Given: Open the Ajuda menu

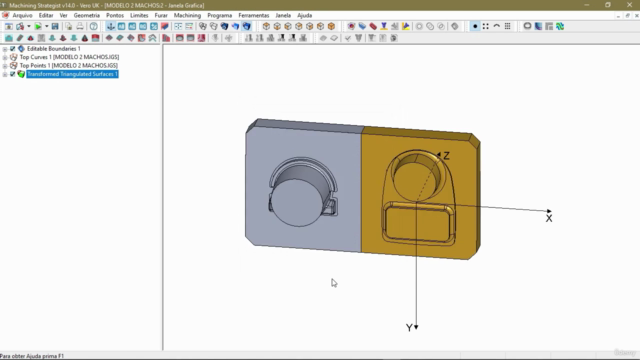Looking at the screenshot, I should click(304, 15).
